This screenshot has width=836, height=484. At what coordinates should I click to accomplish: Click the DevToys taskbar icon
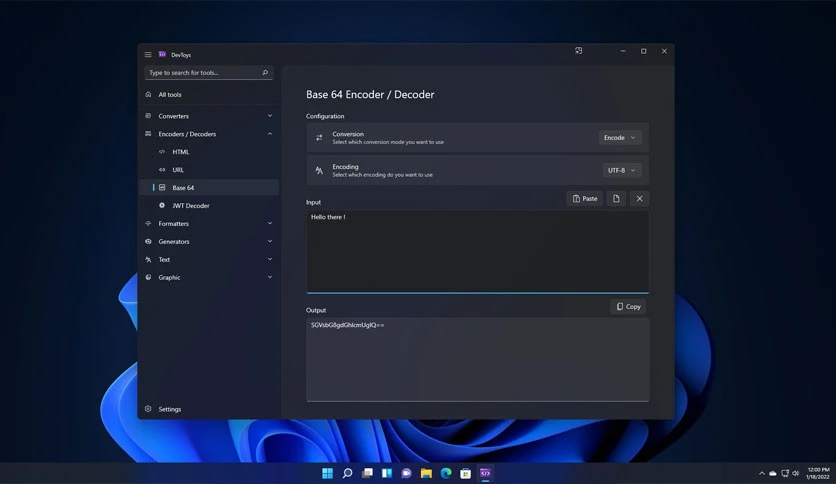point(485,473)
